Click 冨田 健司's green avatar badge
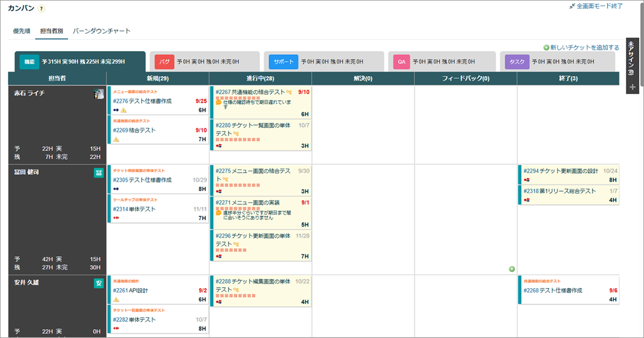Viewport: 644px width, 338px height. [99, 173]
